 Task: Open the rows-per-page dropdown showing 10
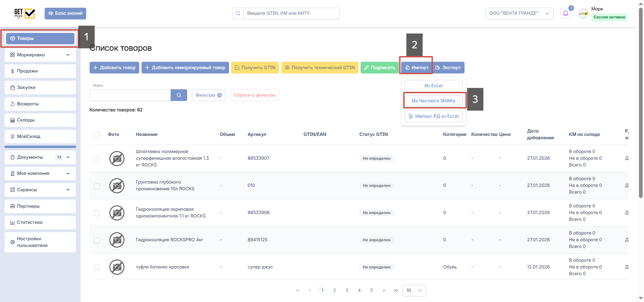(414, 291)
